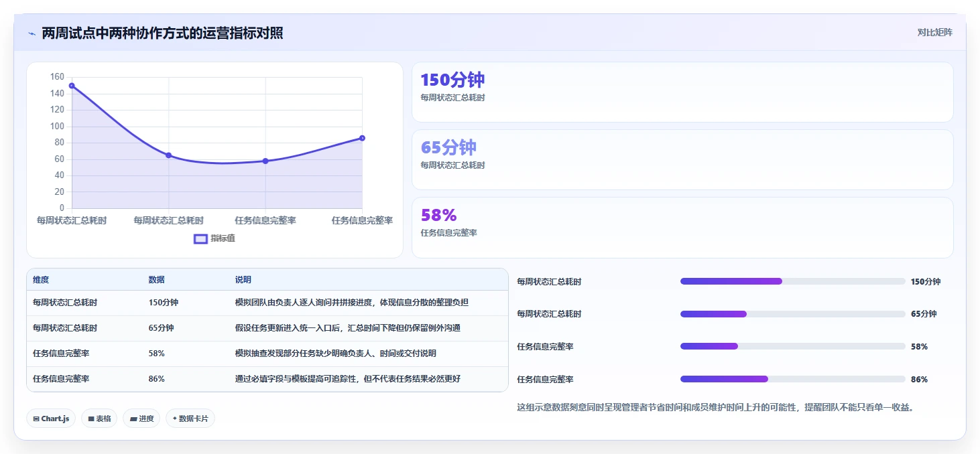Click the footnote beginning 这组示意数据刻意同时呈现
Image resolution: width=980 pixels, height=454 pixels.
(x=716, y=407)
